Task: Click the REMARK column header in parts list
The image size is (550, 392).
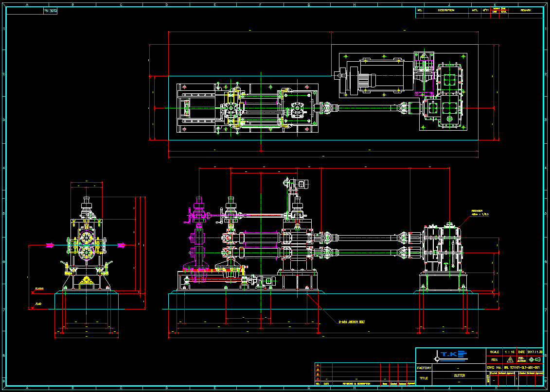Action: tap(526, 10)
